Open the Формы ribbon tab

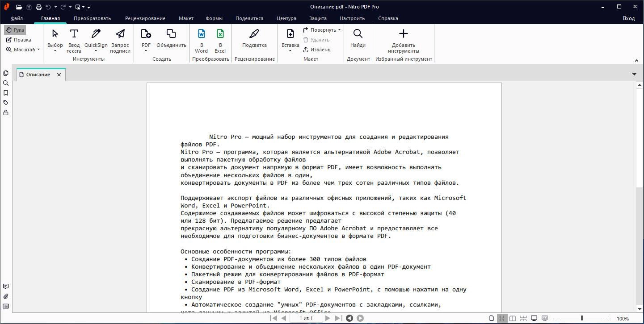click(214, 18)
